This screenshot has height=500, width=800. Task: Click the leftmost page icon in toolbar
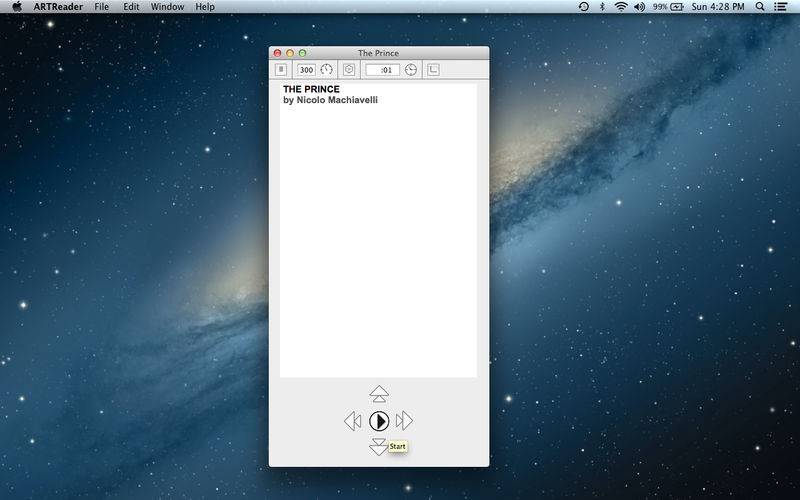(281, 70)
